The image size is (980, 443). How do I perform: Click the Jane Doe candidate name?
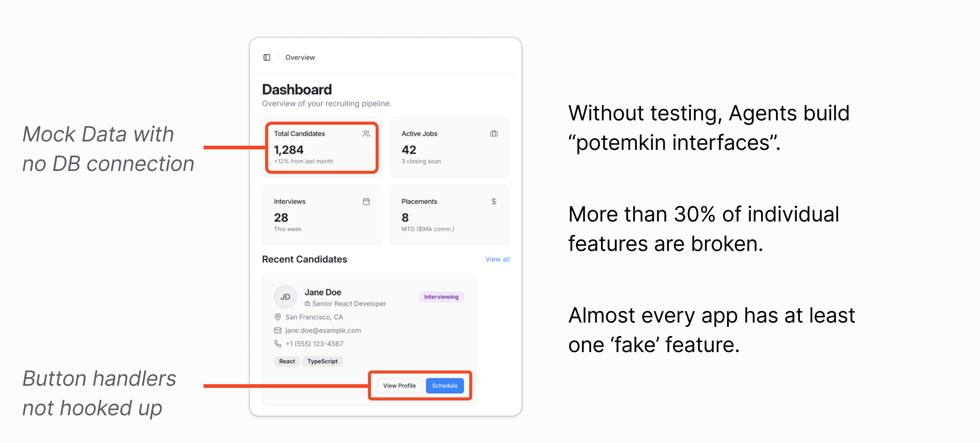[323, 292]
